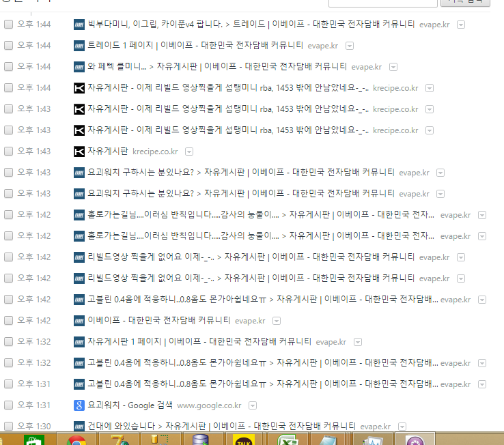This screenshot has width=504, height=445.
Task: Expand menu arrow of 자유게시판 1 페이지 entry
Action: [x=357, y=342]
